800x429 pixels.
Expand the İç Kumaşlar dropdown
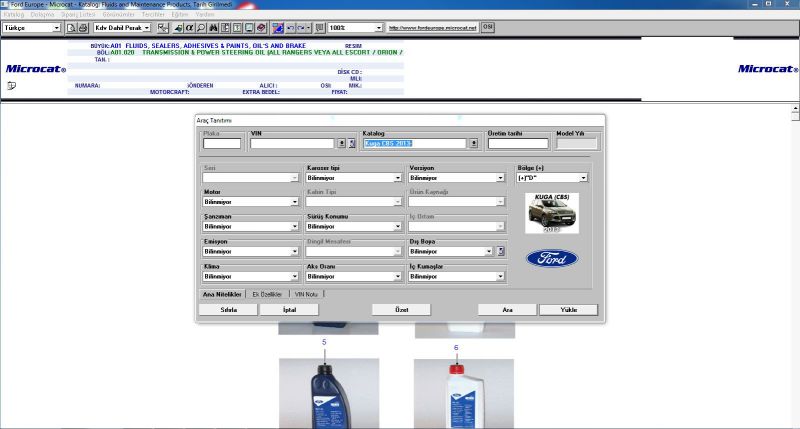pyautogui.click(x=500, y=276)
